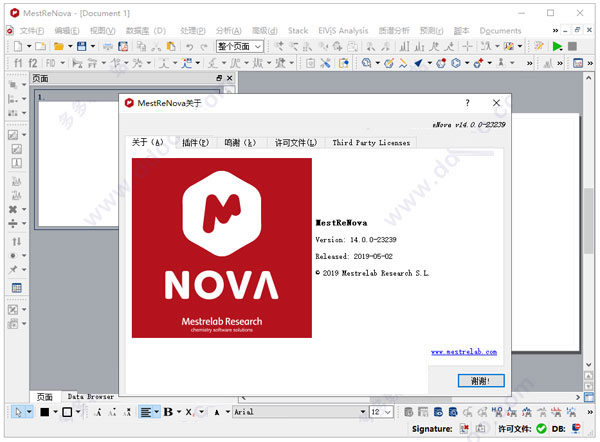Open the font size 12 dropdown
Screen dimensions: 600x442
pyautogui.click(x=381, y=412)
